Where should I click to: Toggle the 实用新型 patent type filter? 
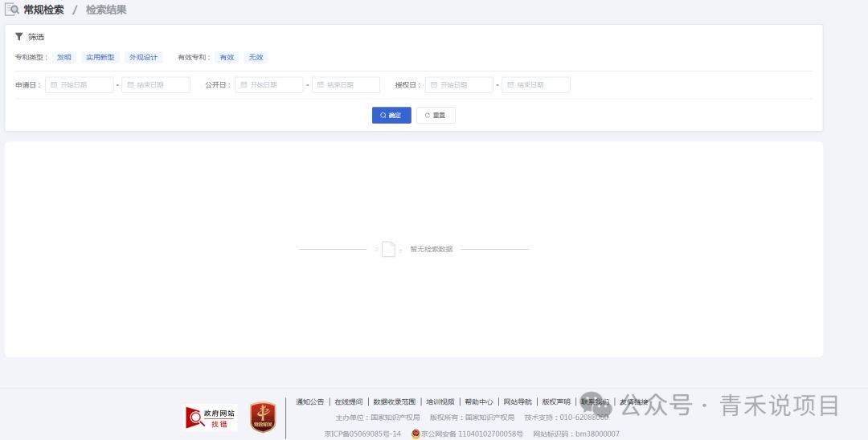[x=100, y=58]
